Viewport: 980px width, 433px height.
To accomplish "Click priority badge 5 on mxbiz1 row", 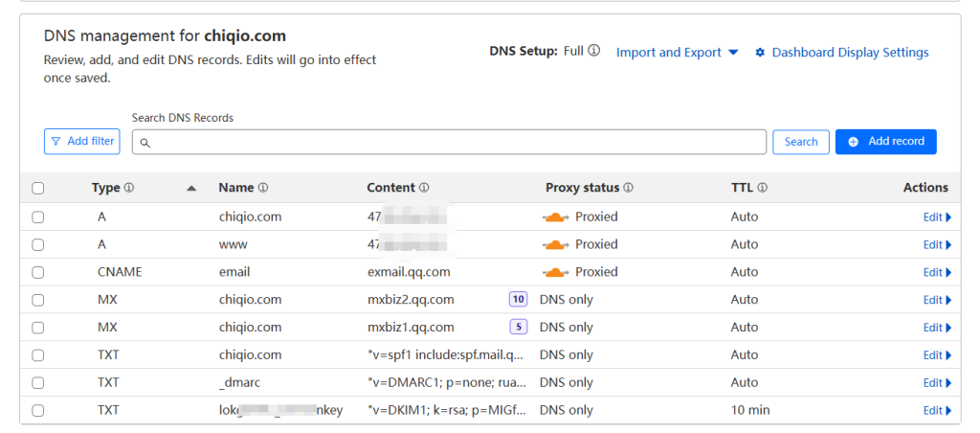I will (518, 328).
